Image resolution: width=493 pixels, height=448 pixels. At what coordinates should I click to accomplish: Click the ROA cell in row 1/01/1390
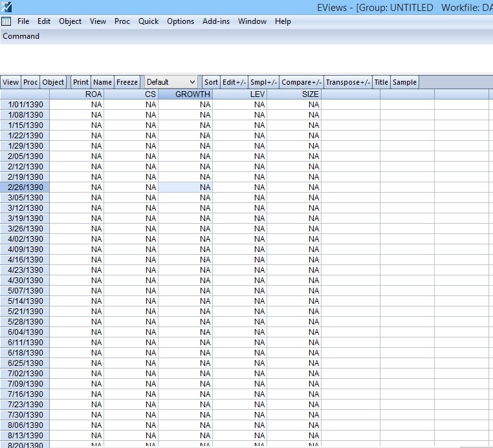pos(77,105)
